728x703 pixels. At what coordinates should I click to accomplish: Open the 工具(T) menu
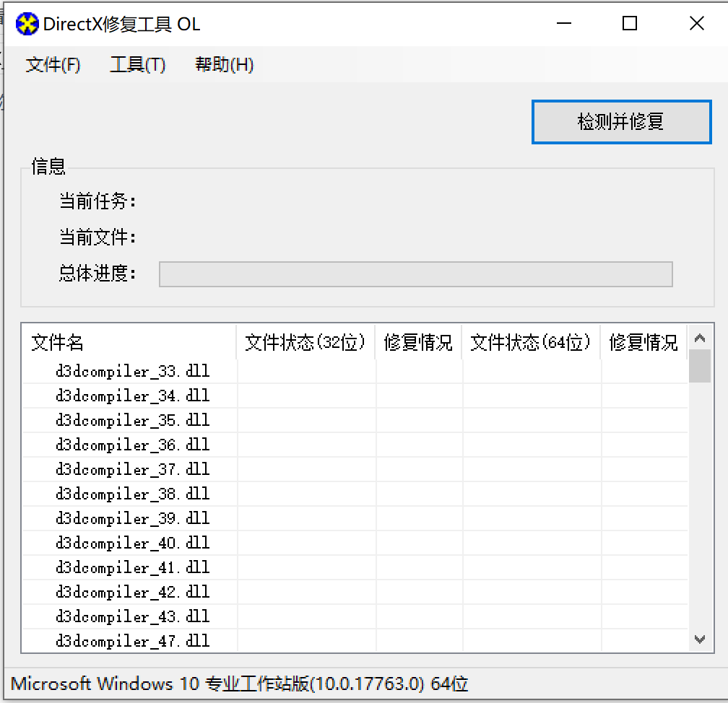click(137, 65)
